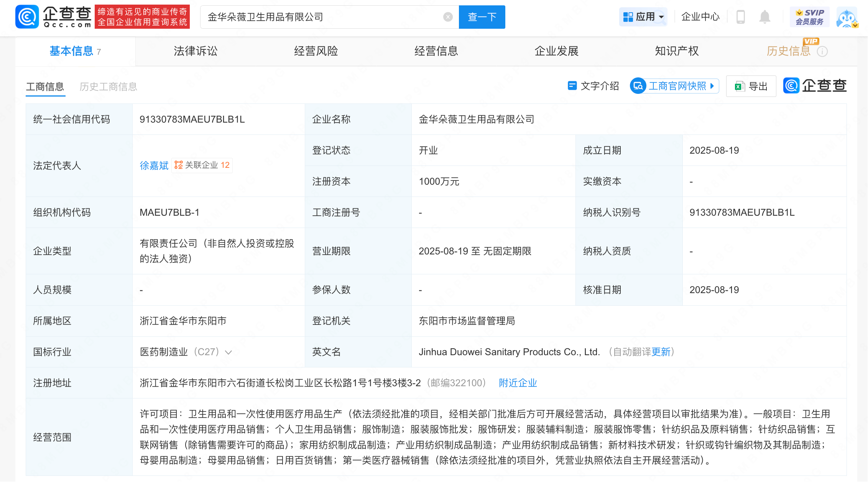The image size is (868, 482).
Task: Open legal representative 徐嘉斌 link
Action: coord(154,166)
